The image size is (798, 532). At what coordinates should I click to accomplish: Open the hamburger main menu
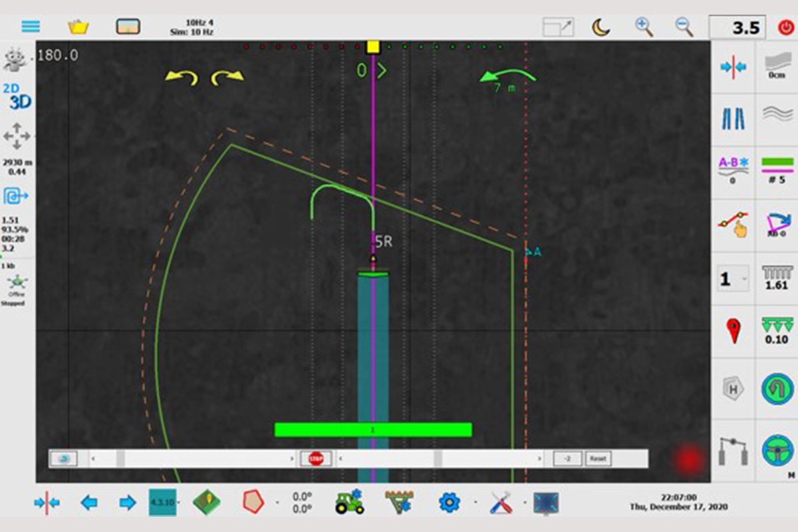pyautogui.click(x=31, y=27)
